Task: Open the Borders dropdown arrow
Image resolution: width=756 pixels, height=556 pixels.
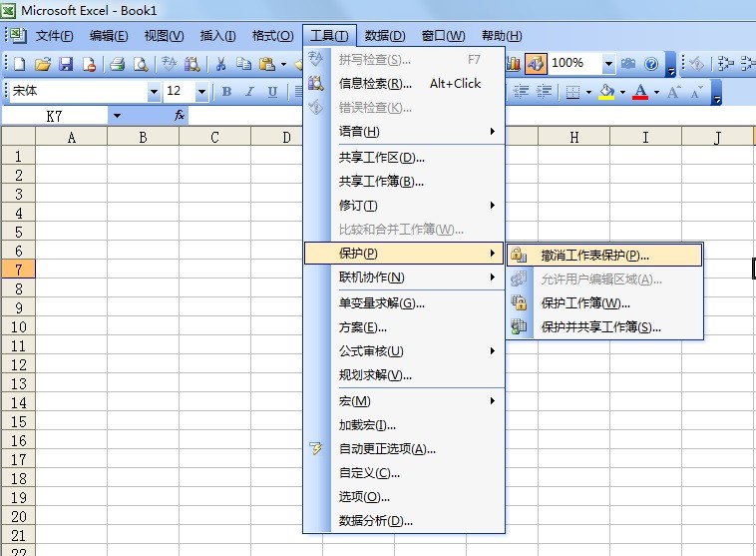Action: coord(588,92)
